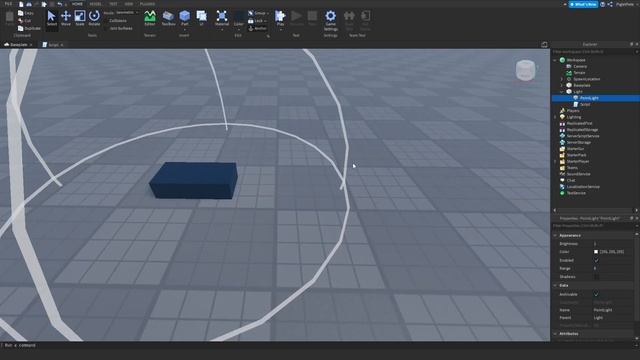The height and width of the screenshot is (360, 640).
Task: Click the Color tool in Edit group
Action: (x=239, y=19)
